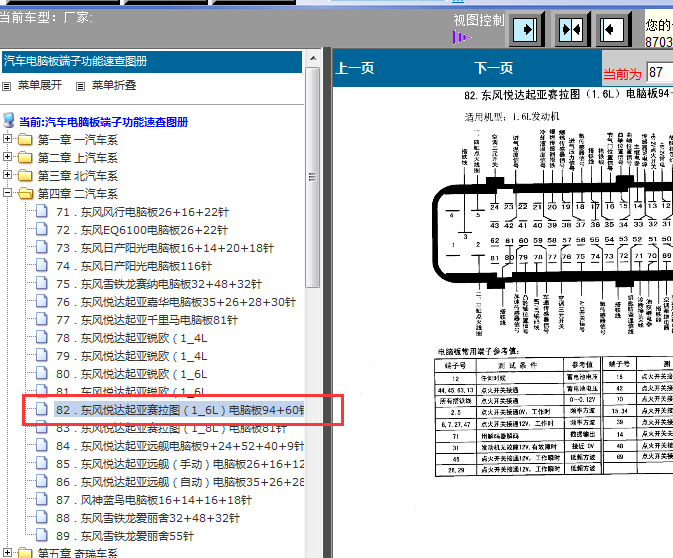Click page icon of item 71 东风风行电脑板

click(x=42, y=211)
